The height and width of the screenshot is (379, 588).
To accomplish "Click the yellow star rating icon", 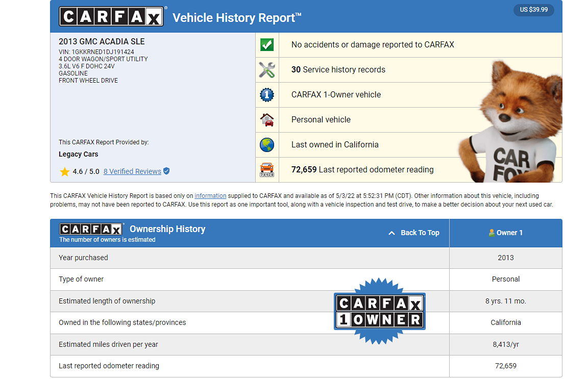I will click(x=64, y=172).
